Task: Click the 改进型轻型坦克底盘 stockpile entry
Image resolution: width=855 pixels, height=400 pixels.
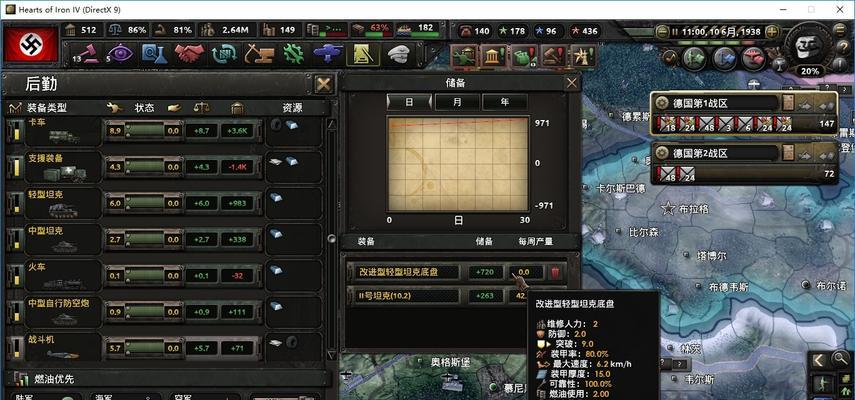Action: click(456, 271)
